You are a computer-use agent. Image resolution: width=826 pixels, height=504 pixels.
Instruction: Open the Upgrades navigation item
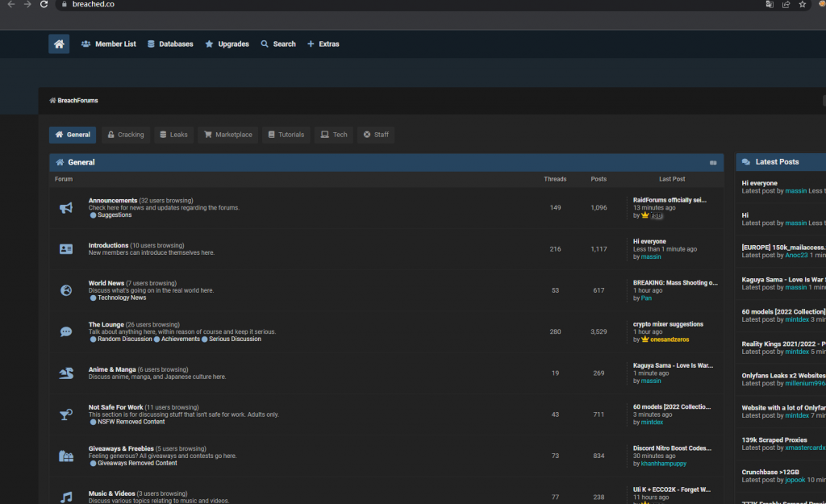pyautogui.click(x=227, y=44)
